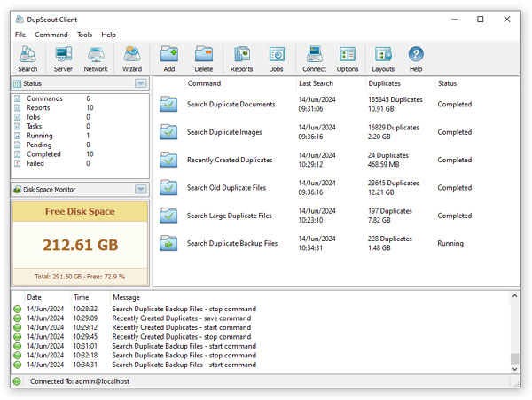Expand the Disk Space Monitor dropdown arrow

tap(141, 189)
